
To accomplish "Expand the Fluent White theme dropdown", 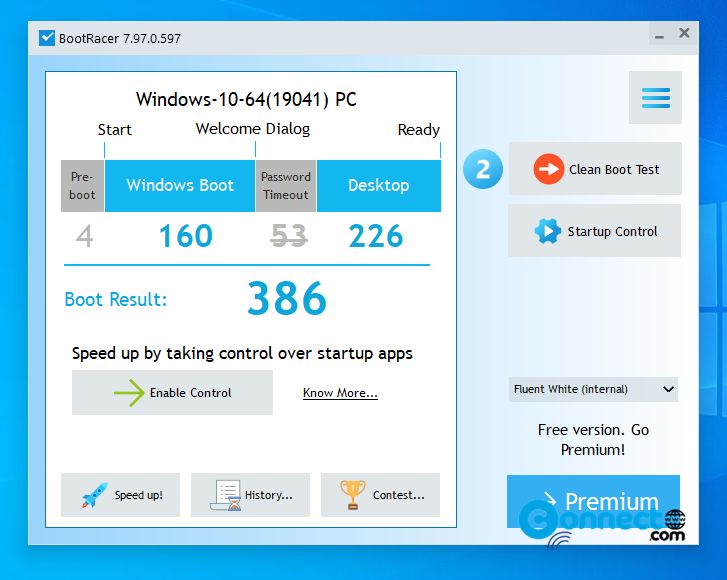I will click(x=593, y=389).
